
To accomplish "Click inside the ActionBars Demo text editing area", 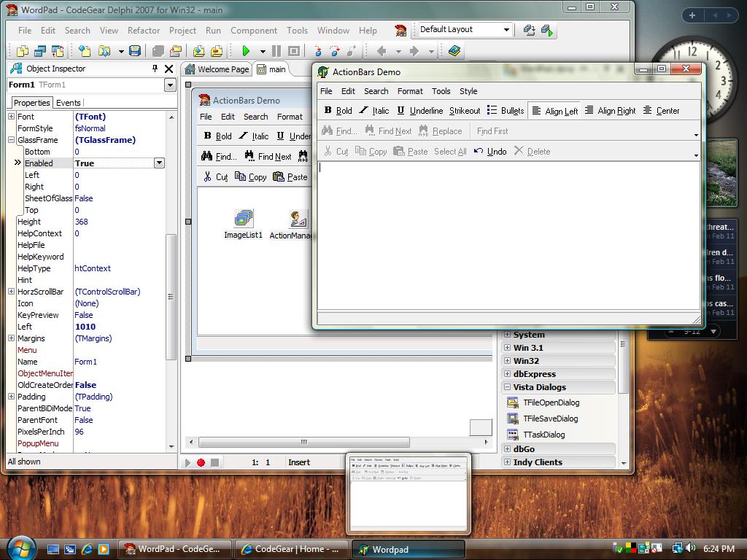I will tap(508, 236).
